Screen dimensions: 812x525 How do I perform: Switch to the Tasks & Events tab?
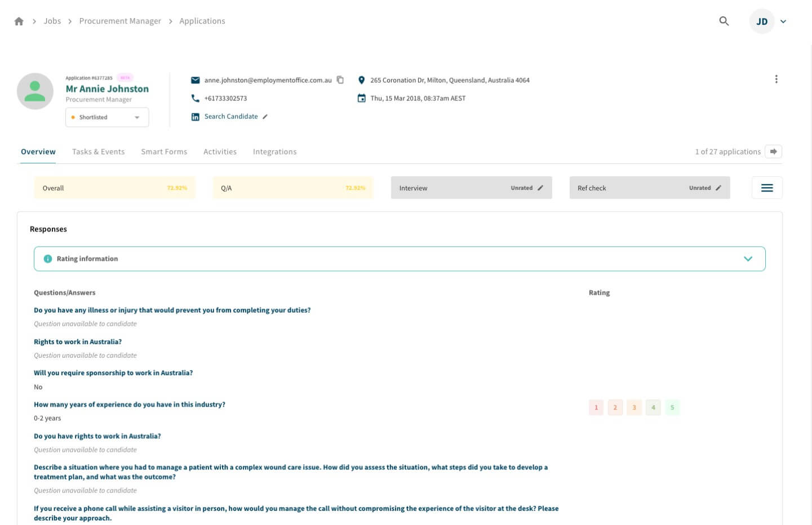[99, 152]
